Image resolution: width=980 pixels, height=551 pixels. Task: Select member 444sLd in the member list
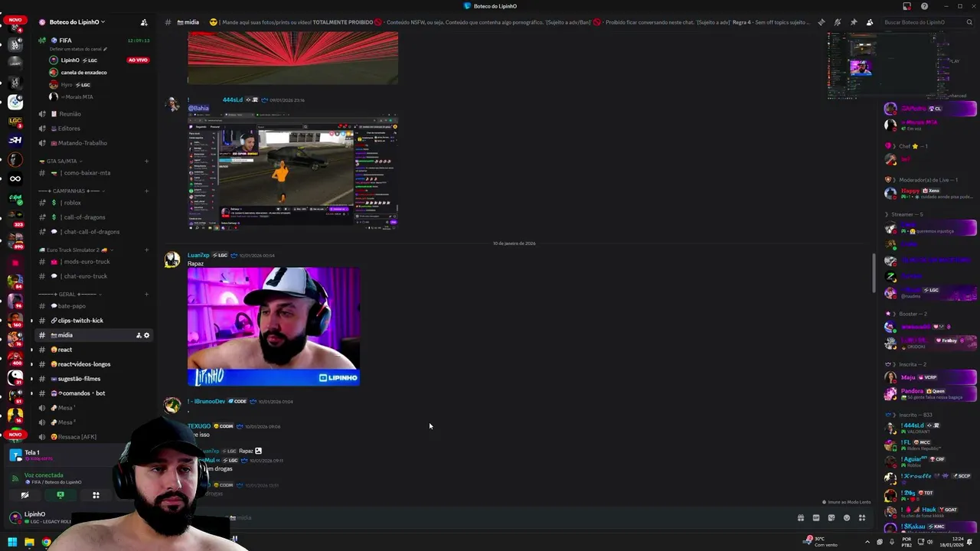click(x=929, y=428)
